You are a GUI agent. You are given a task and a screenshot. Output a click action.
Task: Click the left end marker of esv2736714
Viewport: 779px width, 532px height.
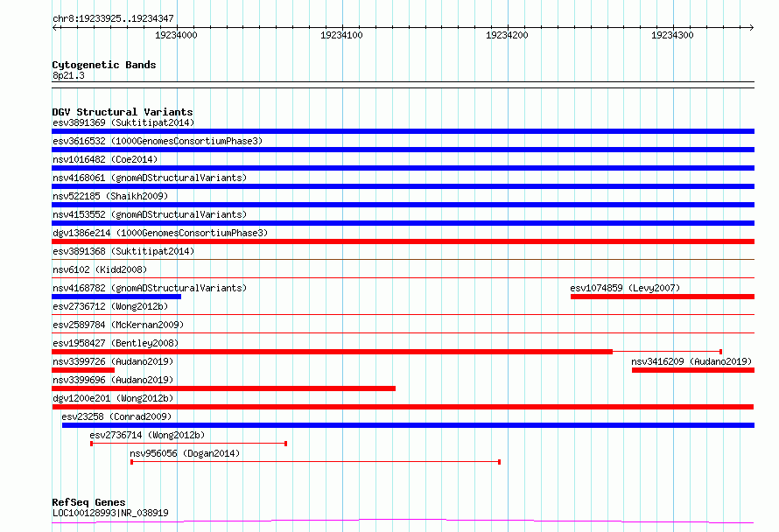(x=91, y=444)
